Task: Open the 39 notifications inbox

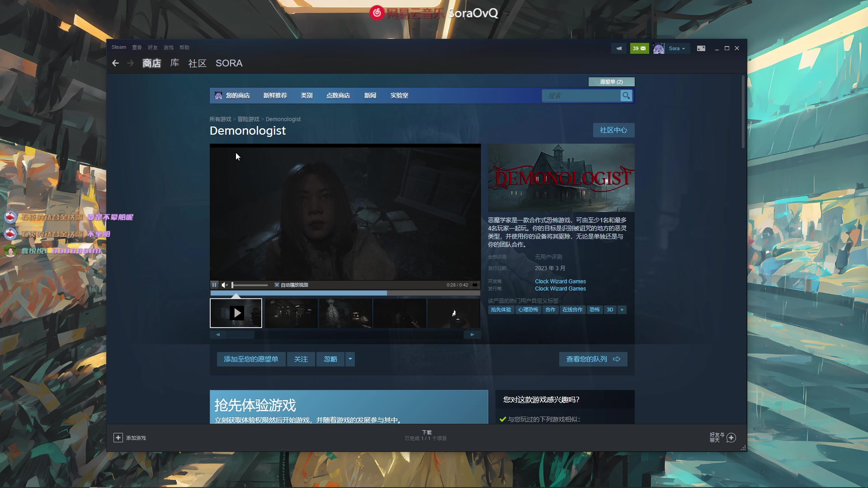Action: [639, 48]
